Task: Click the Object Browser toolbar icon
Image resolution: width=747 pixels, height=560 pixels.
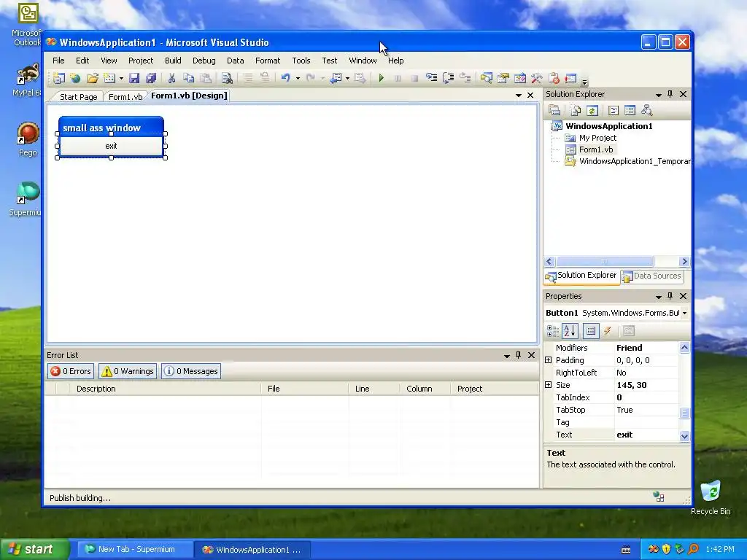Action: point(519,78)
